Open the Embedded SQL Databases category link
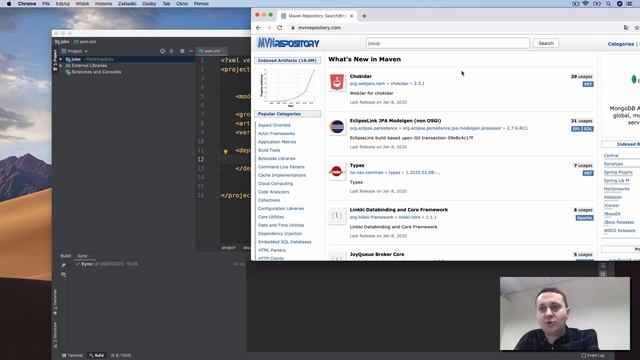640x360 pixels. click(x=284, y=242)
